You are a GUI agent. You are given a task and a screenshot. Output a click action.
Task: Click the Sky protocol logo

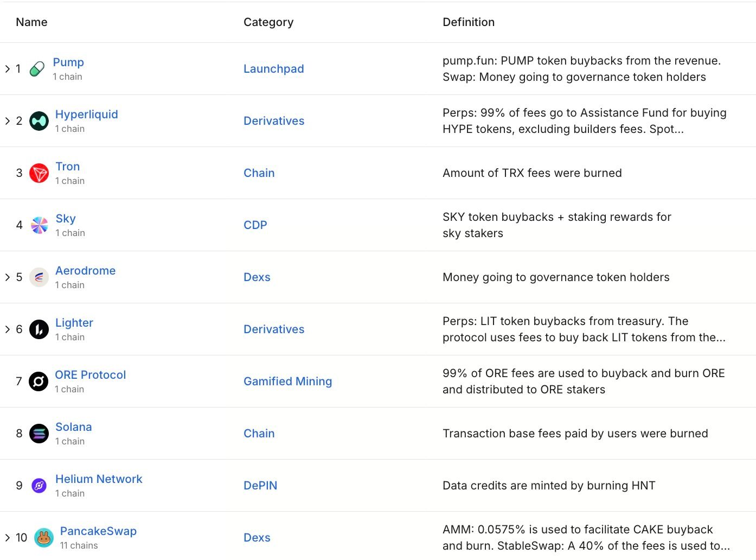pos(39,225)
